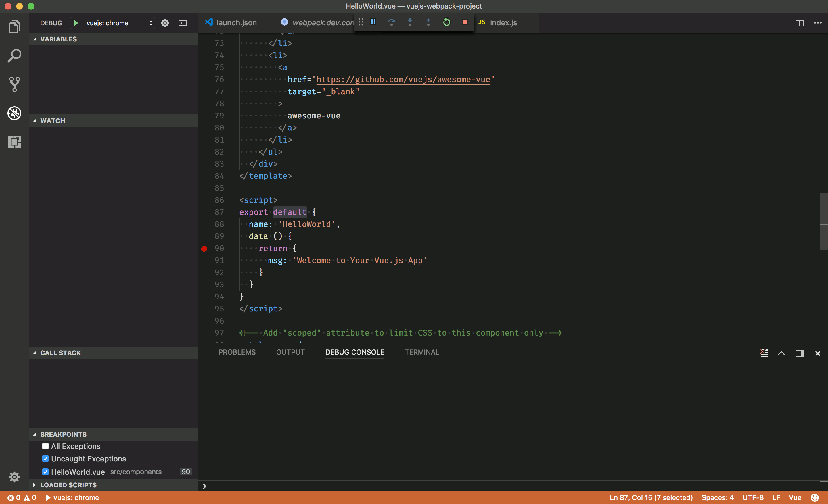Click the step into debug icon

pyautogui.click(x=410, y=22)
